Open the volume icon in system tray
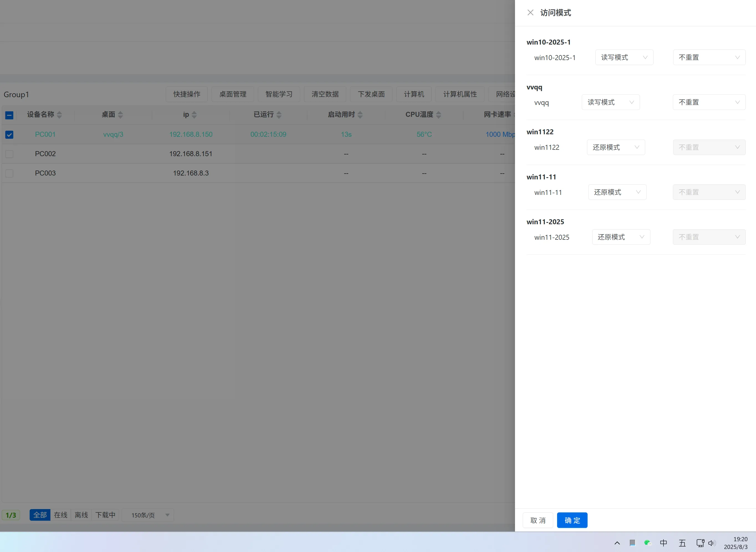 (x=711, y=543)
